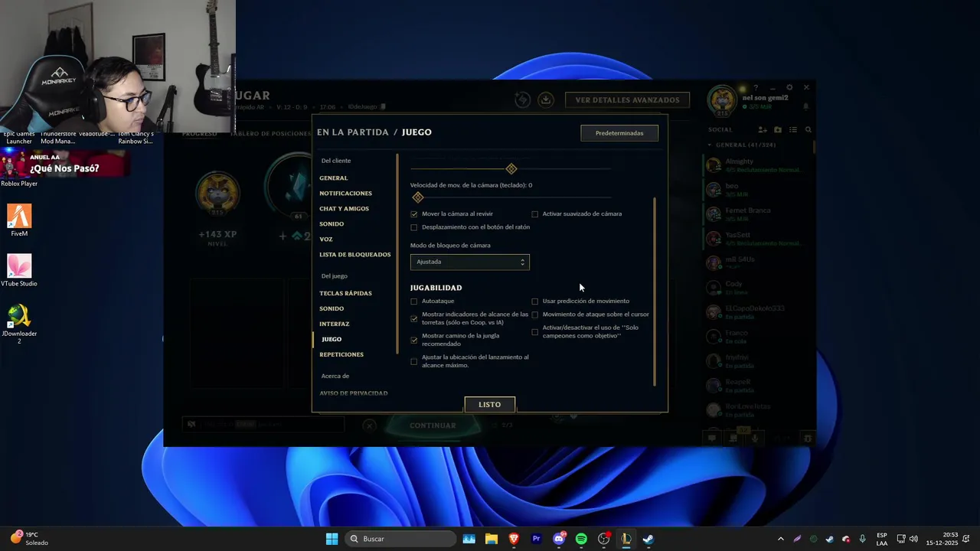
Task: Click Ver Detalles Avanzados button
Action: click(627, 99)
